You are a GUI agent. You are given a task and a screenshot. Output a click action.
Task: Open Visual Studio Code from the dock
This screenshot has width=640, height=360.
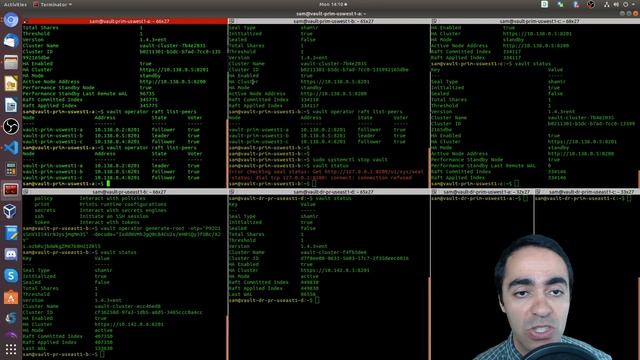pyautogui.click(x=11, y=147)
